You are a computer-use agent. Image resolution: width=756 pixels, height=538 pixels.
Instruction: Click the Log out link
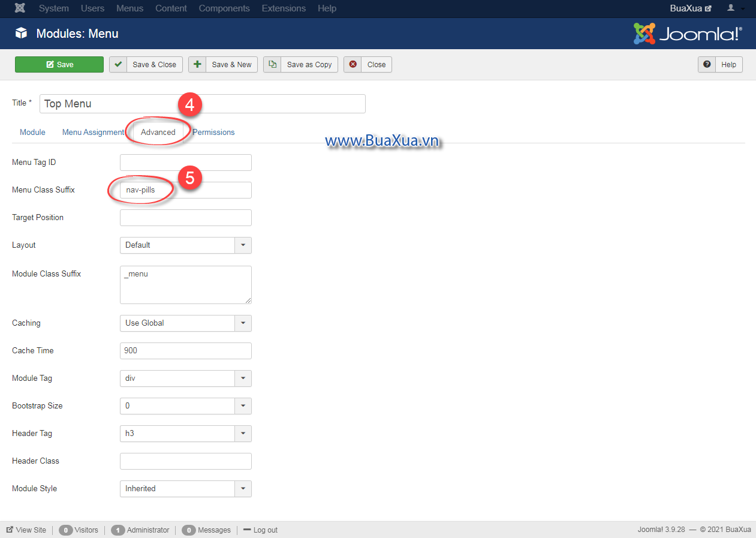[x=260, y=530]
